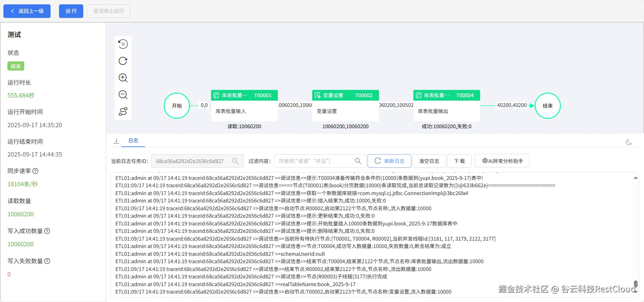
Task: Click the log scrollbar thumb
Action: (x=636, y=284)
